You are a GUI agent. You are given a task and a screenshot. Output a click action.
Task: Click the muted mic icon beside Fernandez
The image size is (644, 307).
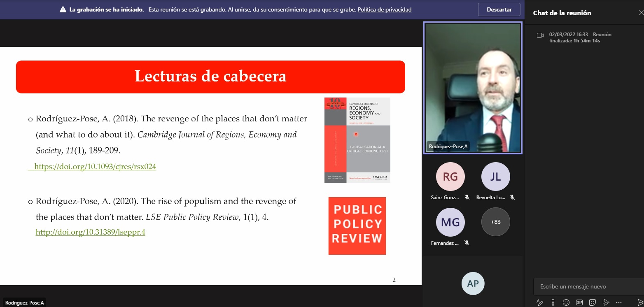pyautogui.click(x=467, y=243)
